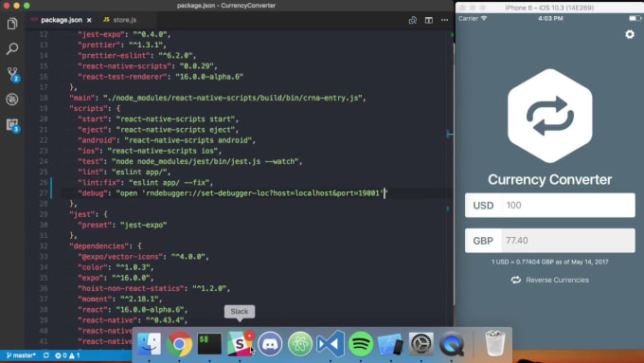
Task: Click the synchronize changes icon in status bar
Action: tap(46, 355)
